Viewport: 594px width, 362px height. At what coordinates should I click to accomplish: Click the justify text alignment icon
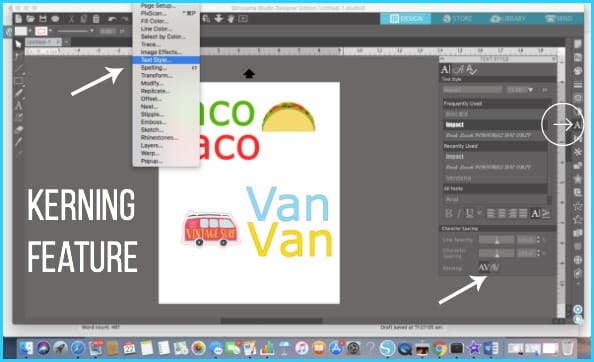click(523, 214)
